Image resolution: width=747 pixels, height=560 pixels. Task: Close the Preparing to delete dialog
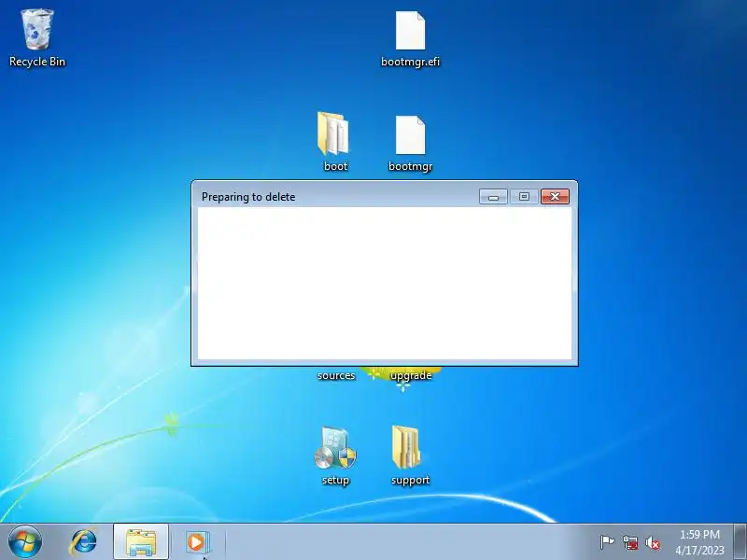pyautogui.click(x=555, y=197)
